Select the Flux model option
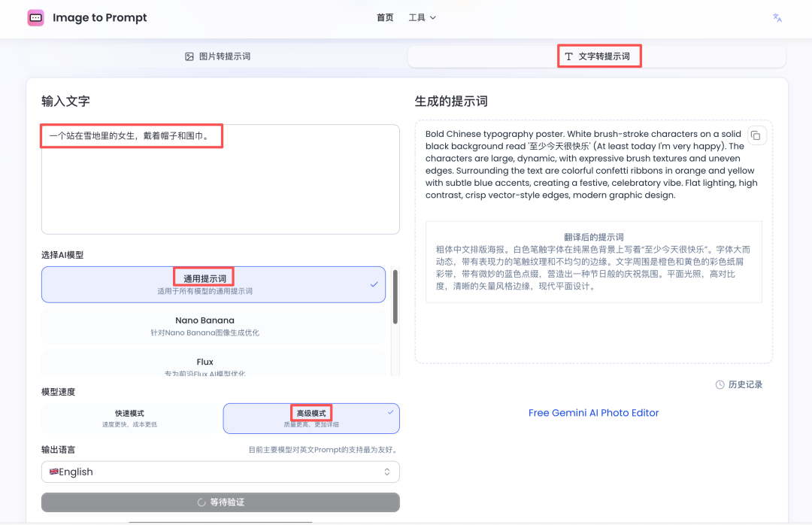812x525 pixels. point(205,366)
